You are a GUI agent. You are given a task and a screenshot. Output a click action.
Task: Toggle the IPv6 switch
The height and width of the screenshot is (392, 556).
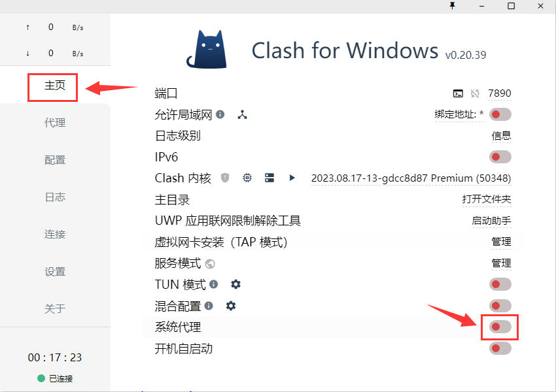(500, 157)
